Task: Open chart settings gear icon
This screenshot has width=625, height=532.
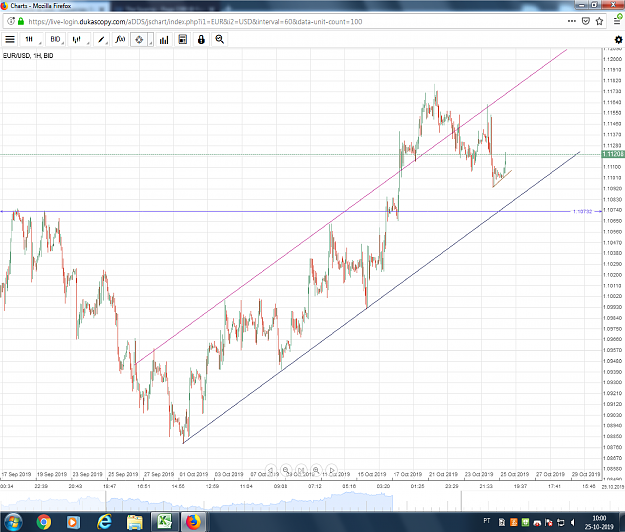Action: 618,39
